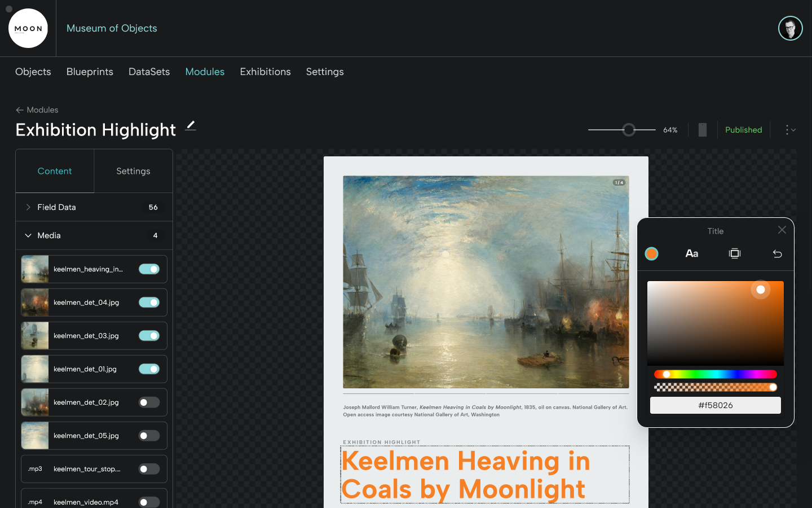Screen dimensions: 812x508
Task: Select the keelmen_det_05.jpg thumbnail
Action: pyautogui.click(x=35, y=436)
